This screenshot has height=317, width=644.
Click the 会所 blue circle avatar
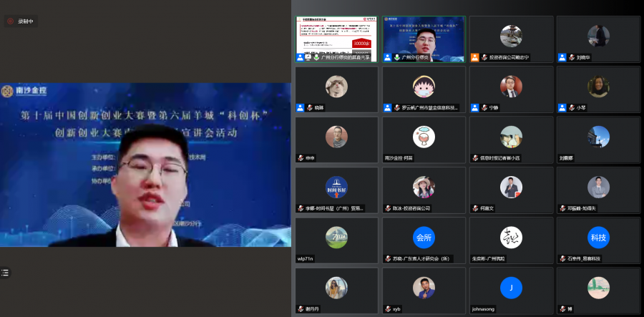424,237
